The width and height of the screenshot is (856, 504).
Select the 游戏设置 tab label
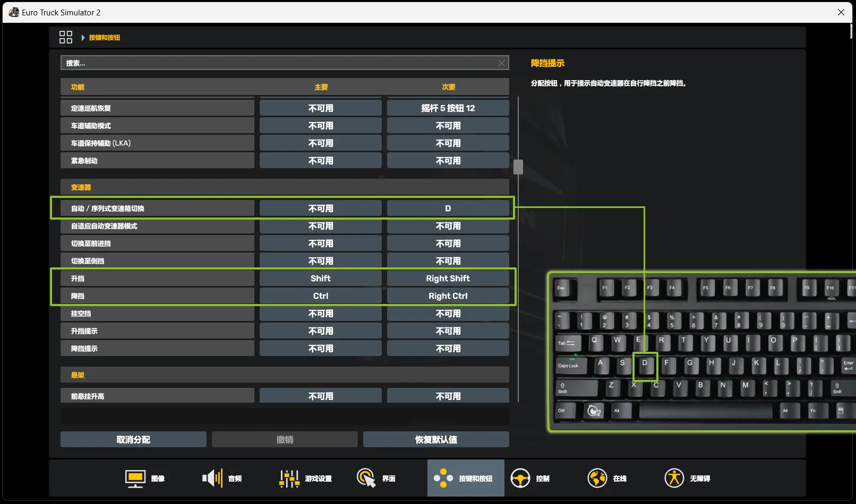(x=319, y=479)
